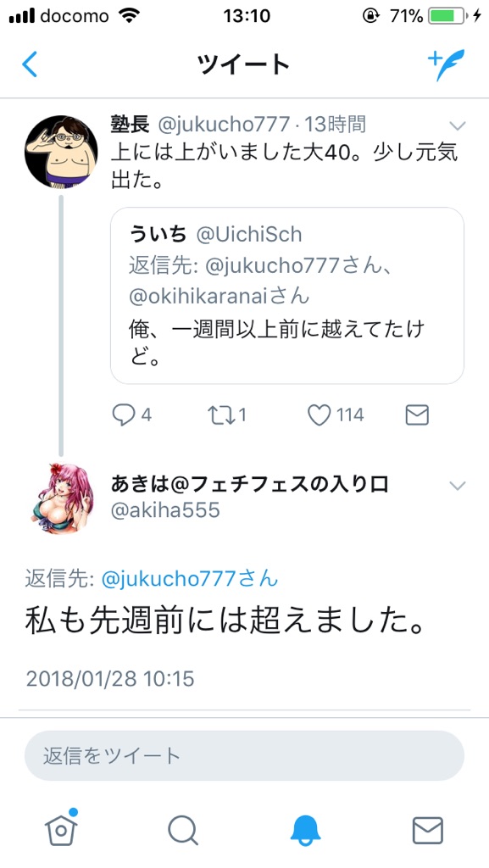The image size is (489, 868).
Task: Tap the @akiha555 username
Action: [x=165, y=509]
